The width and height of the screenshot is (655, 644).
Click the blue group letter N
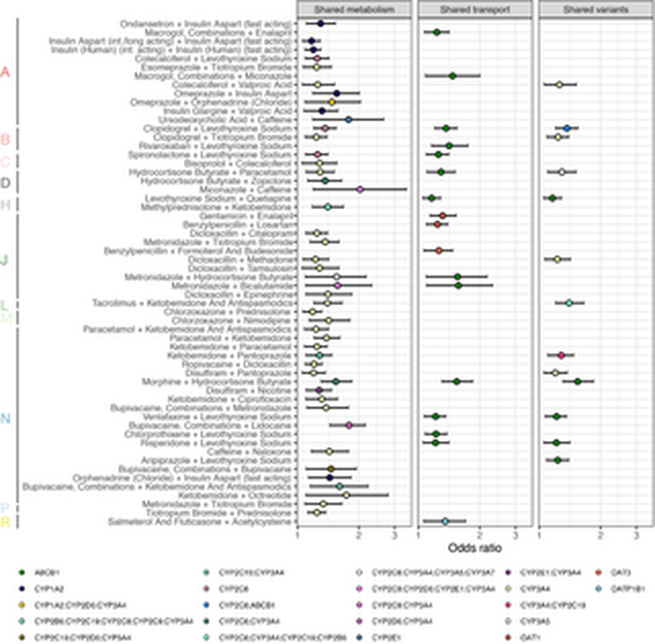click(5, 419)
